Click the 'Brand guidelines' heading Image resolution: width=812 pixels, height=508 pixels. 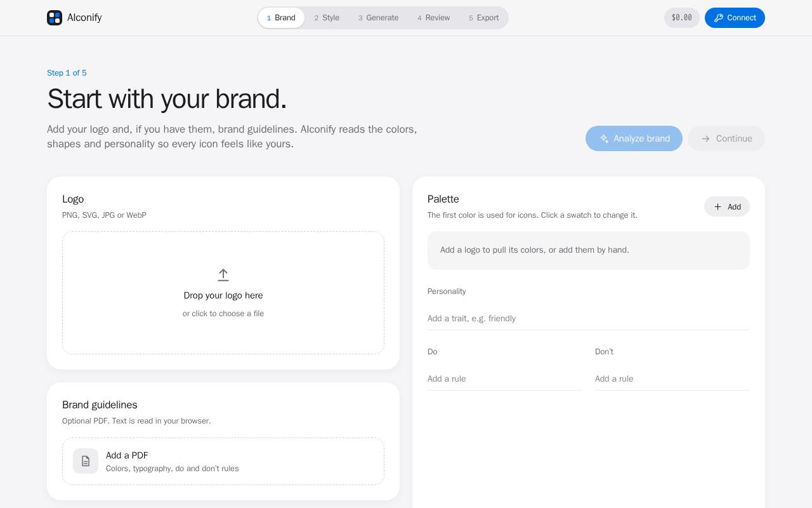(x=100, y=405)
